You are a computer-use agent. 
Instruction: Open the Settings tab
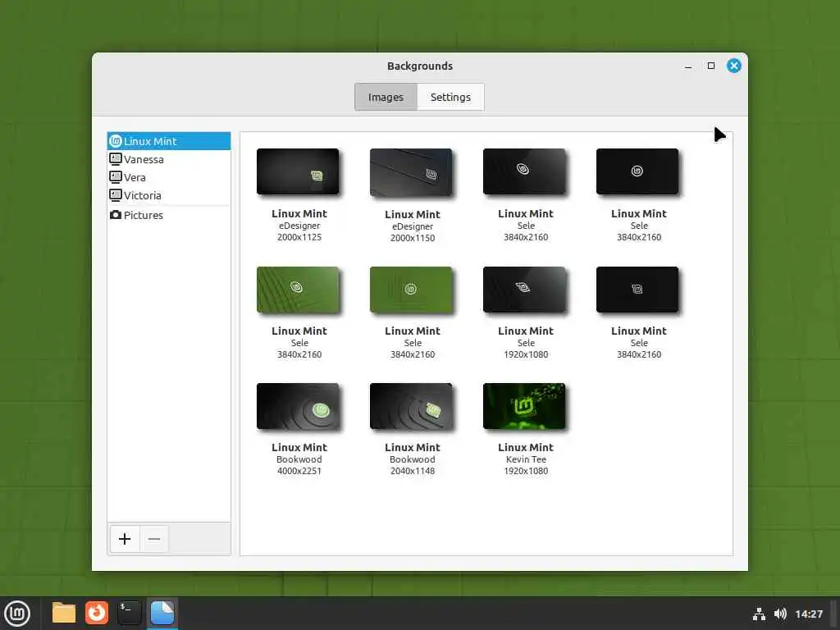[x=450, y=97]
